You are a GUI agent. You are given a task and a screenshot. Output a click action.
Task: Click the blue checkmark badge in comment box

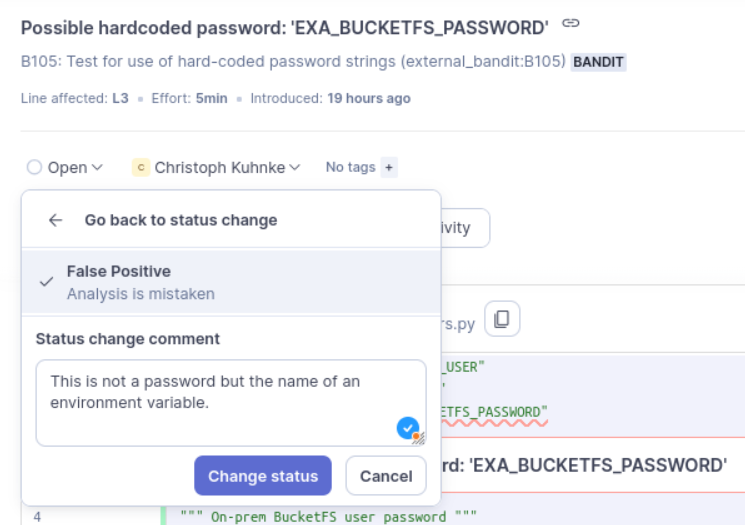[x=407, y=428]
